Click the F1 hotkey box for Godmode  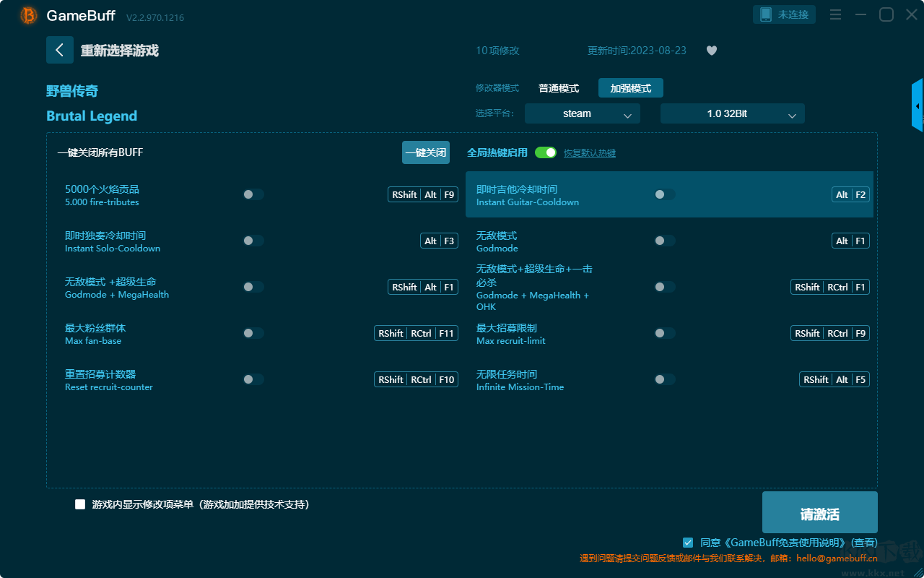(860, 241)
